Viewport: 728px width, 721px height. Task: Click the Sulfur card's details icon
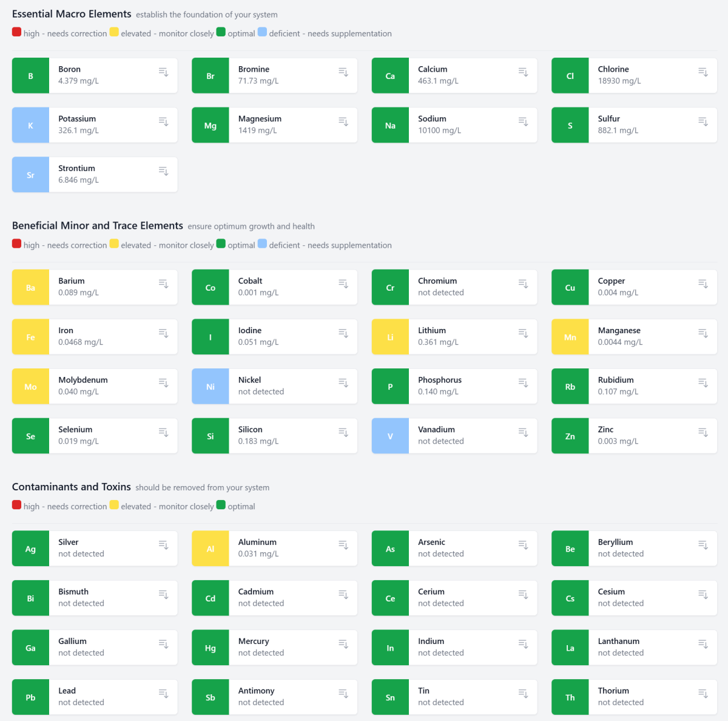pyautogui.click(x=703, y=122)
